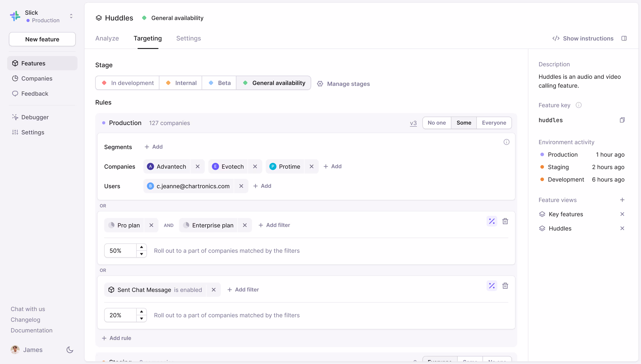The height and width of the screenshot is (364, 641).
Task: Open James user profile
Action: click(x=27, y=350)
